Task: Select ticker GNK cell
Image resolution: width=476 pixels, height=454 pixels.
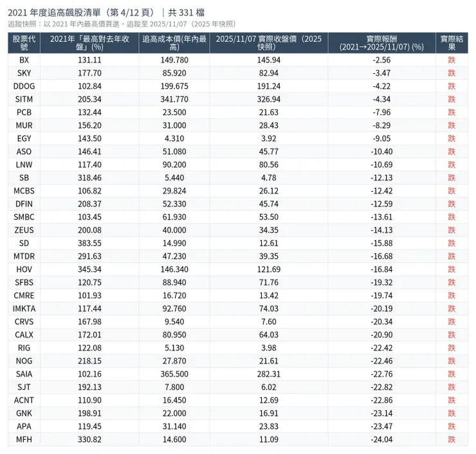Action: tap(24, 413)
